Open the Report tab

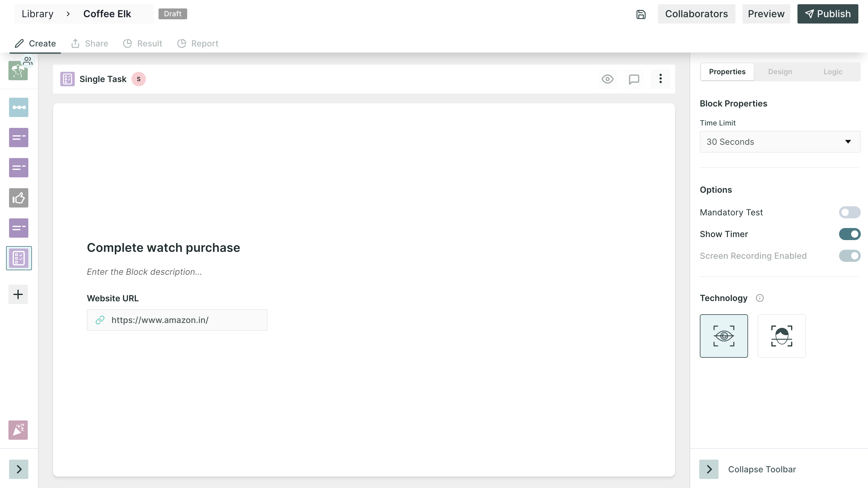point(198,43)
